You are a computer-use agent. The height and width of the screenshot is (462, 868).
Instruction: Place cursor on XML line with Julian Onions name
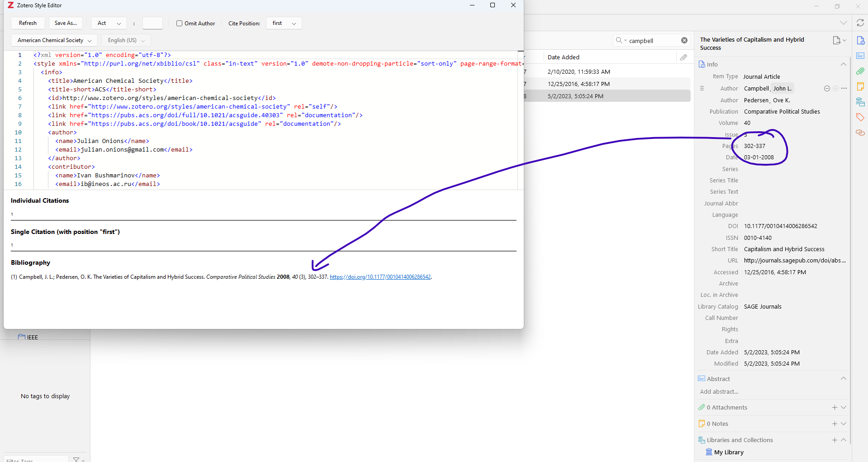[x=102, y=141]
